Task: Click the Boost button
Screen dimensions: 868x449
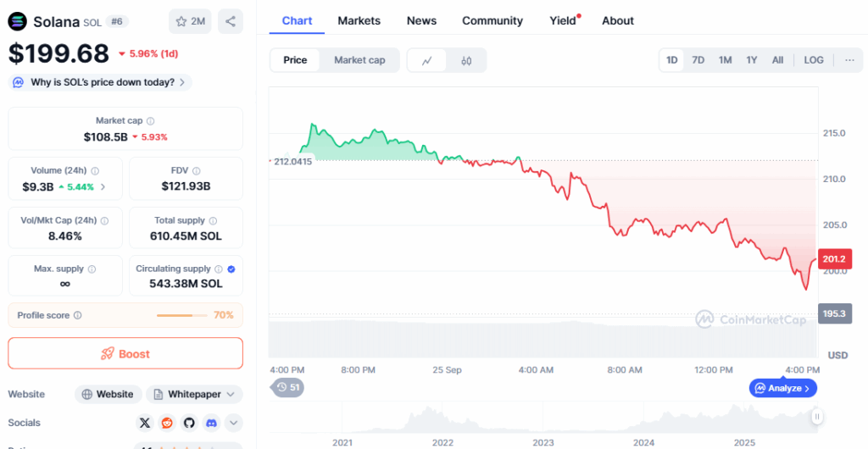Action: (125, 353)
